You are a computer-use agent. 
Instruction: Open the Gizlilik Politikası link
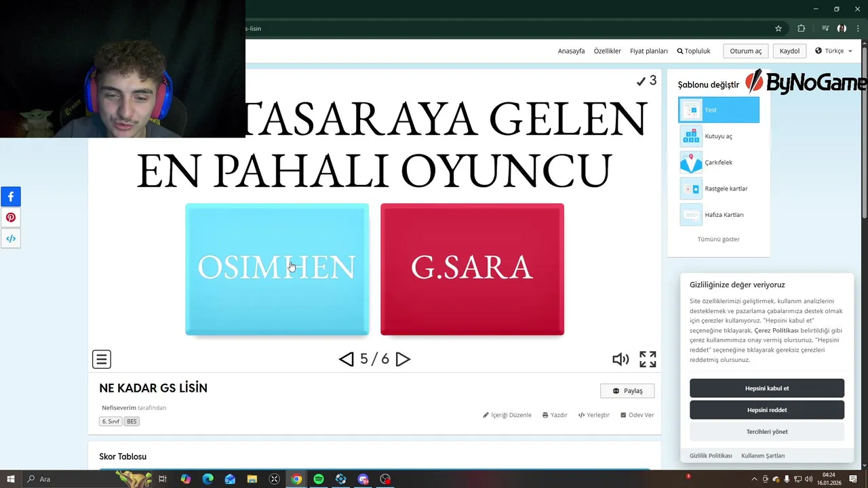tap(711, 455)
